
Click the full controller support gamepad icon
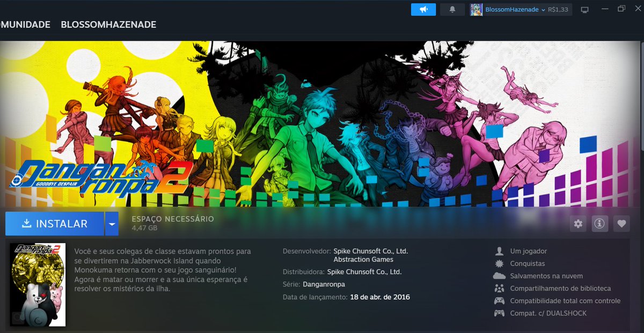pyautogui.click(x=500, y=301)
